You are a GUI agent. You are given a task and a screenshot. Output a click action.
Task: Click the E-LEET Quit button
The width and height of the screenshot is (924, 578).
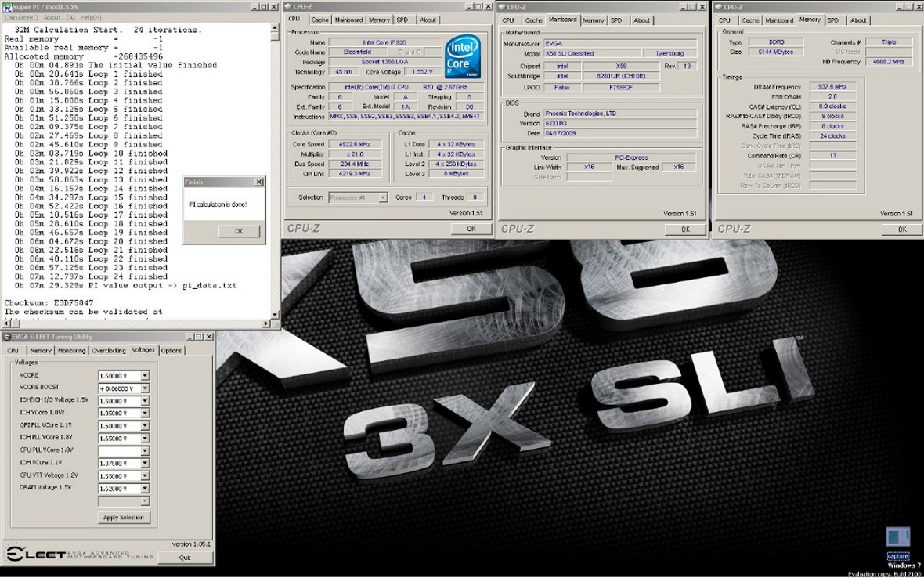tap(185, 558)
